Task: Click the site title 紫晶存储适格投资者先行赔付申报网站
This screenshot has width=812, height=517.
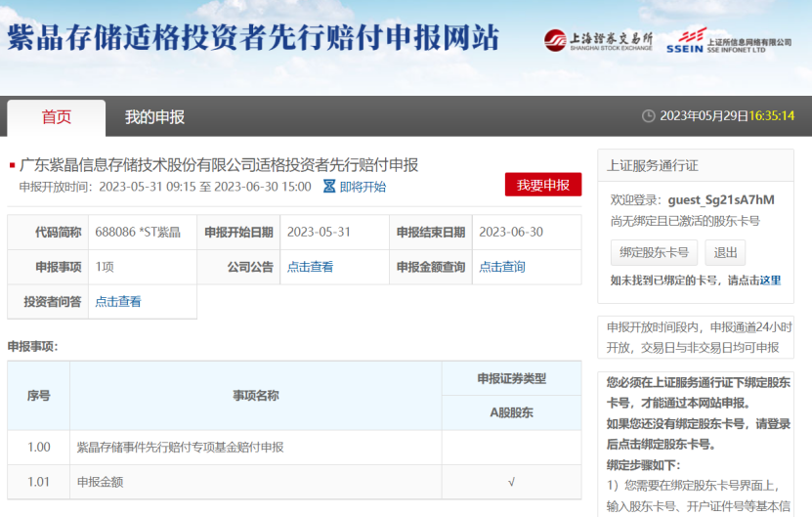Action: tap(253, 37)
